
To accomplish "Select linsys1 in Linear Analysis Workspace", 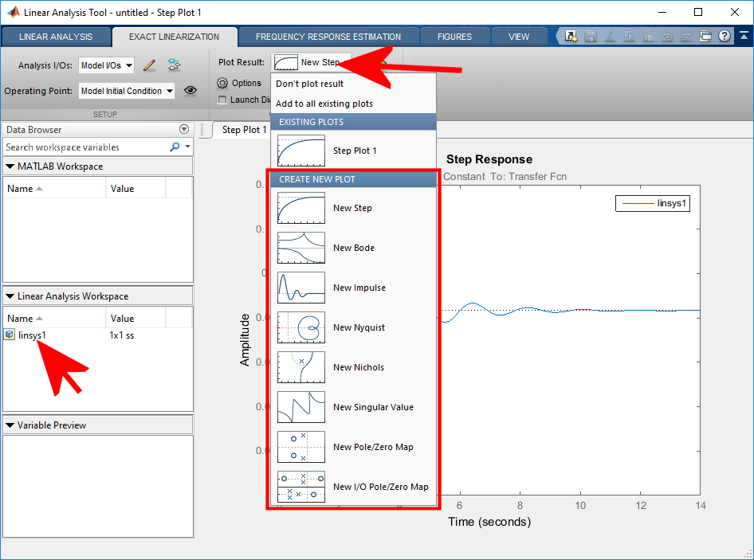I will coord(32,335).
